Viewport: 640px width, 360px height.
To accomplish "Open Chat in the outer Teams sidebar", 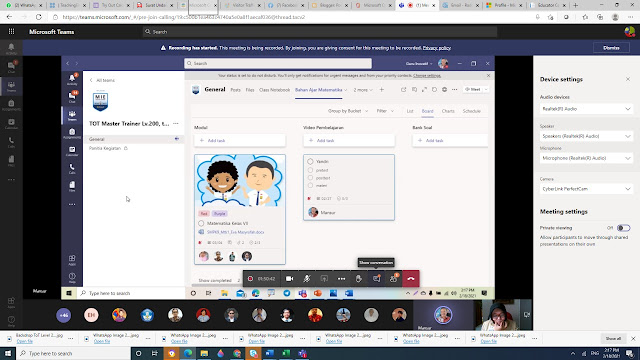I will (x=11, y=67).
